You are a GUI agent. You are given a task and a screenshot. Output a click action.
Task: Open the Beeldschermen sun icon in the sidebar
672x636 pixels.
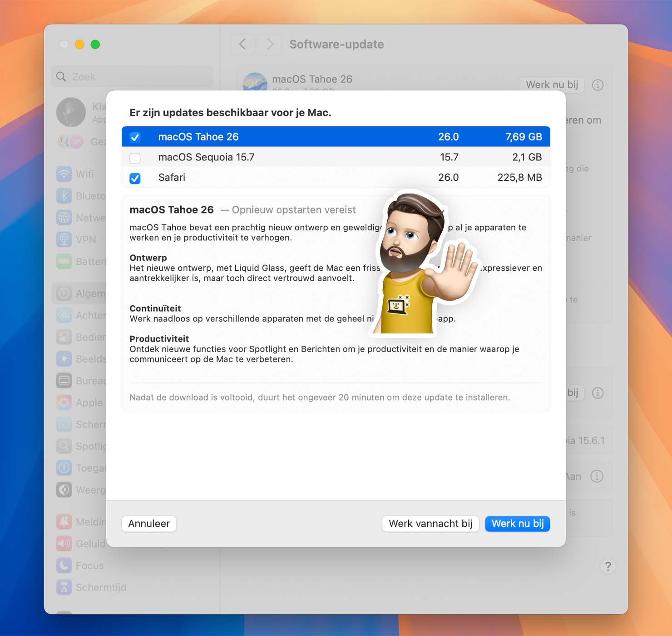point(64,359)
